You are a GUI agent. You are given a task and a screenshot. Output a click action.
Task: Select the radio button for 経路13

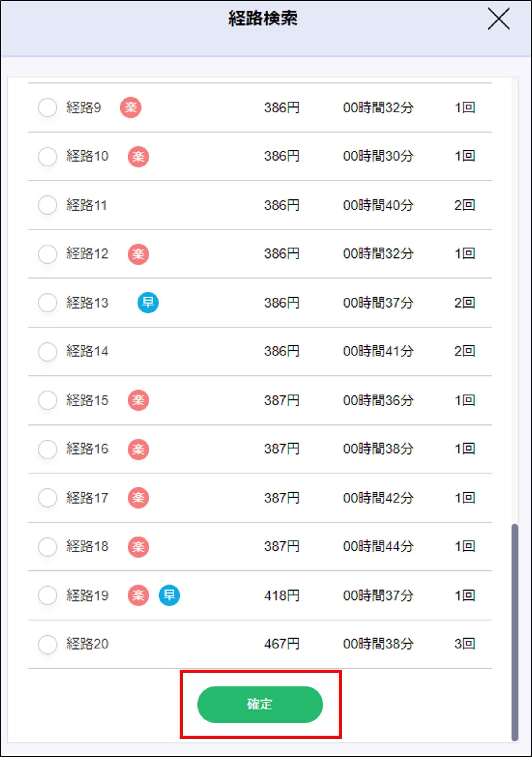tap(47, 303)
